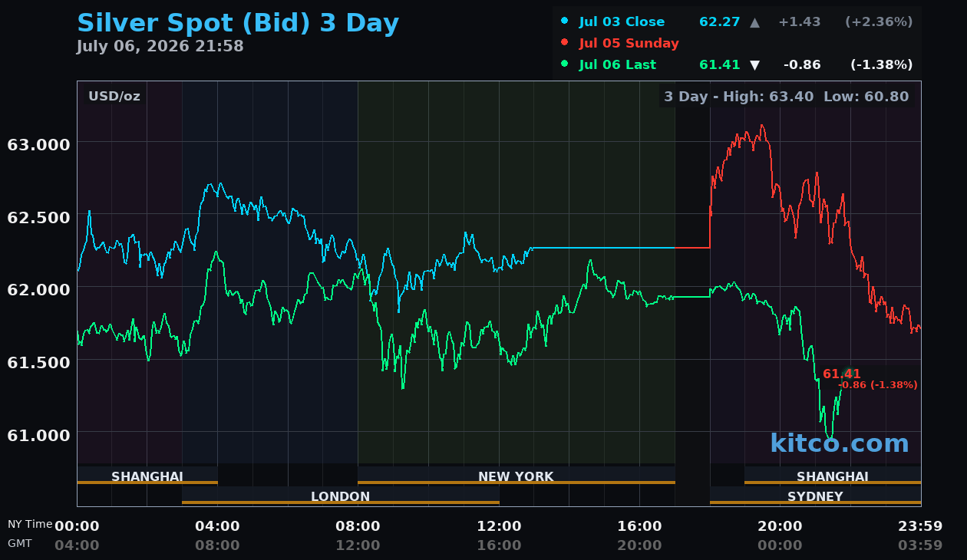This screenshot has width=967, height=560.
Task: Click the SYDNEY session bar
Action: click(x=815, y=496)
